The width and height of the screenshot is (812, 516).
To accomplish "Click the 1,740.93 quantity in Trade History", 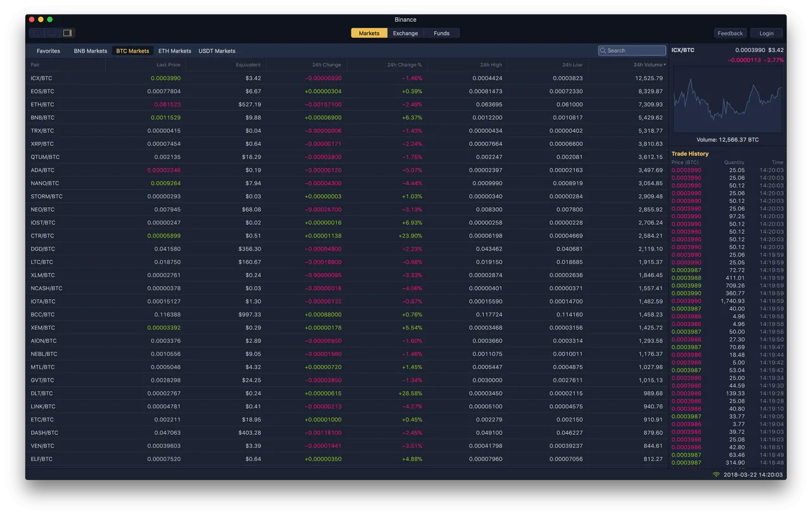I will 733,301.
